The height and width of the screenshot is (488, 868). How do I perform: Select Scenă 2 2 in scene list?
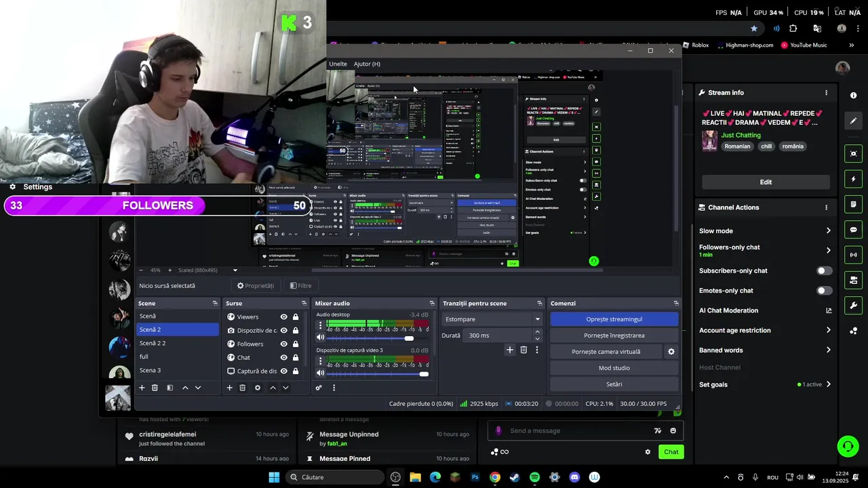(x=178, y=343)
